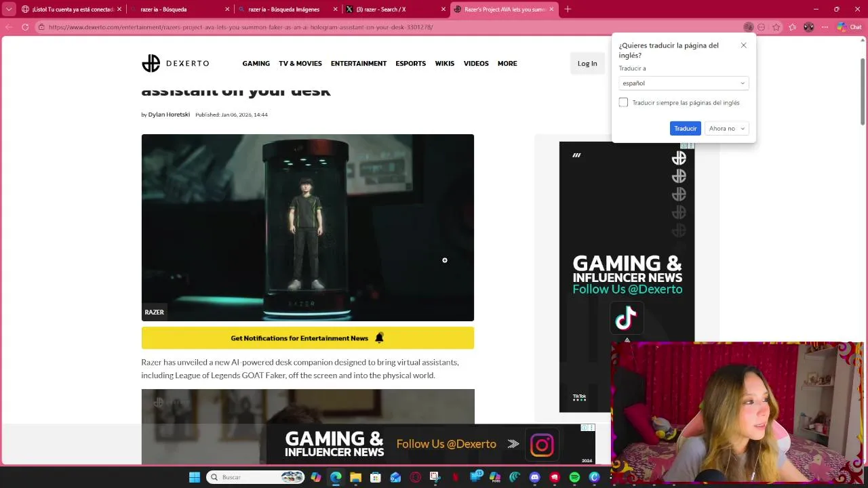Open the WIKIS menu
The image size is (868, 488).
tap(445, 63)
